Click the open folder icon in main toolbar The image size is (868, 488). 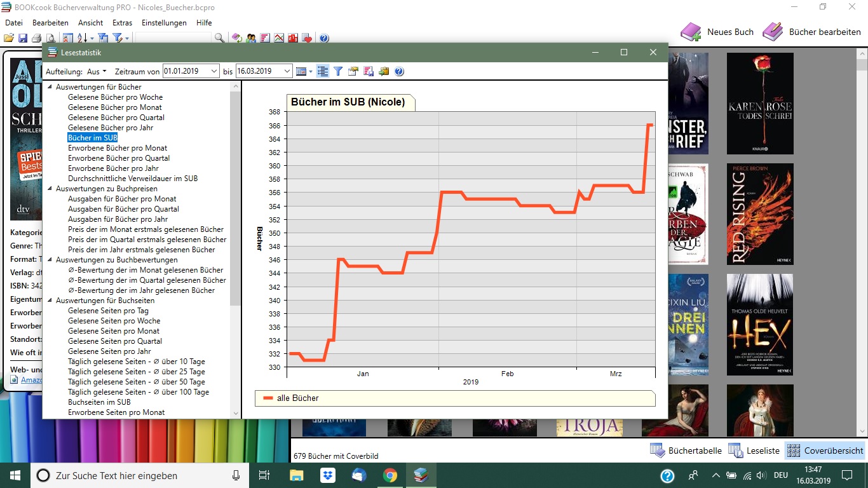(x=9, y=38)
